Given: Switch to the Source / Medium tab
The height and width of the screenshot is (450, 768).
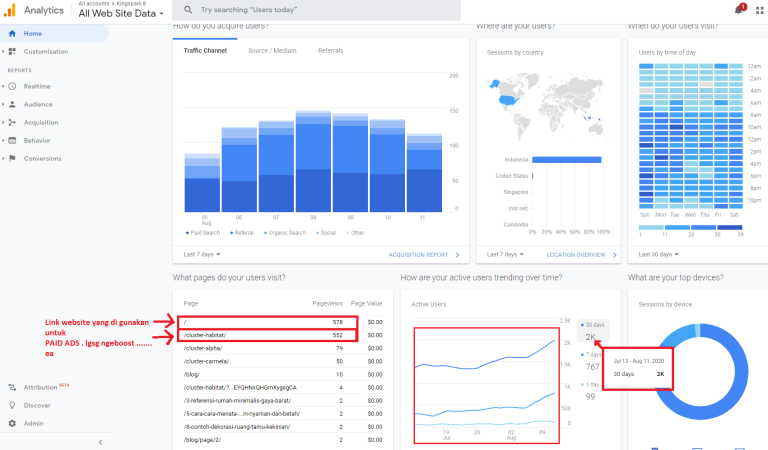Looking at the screenshot, I should pos(272,50).
